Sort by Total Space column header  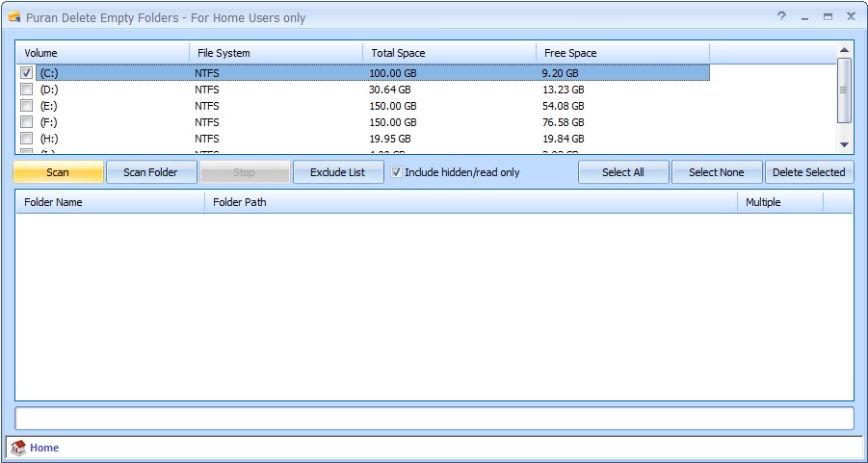pyautogui.click(x=449, y=53)
